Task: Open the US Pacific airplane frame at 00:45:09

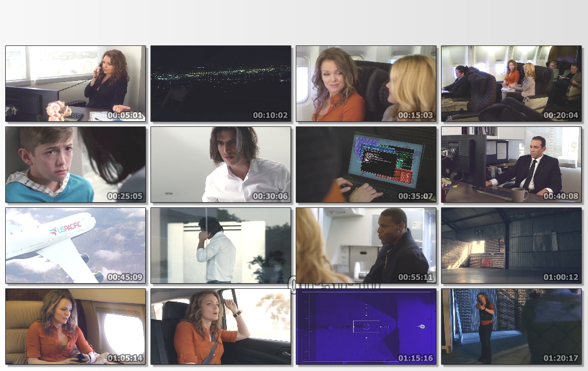Action: [76, 245]
